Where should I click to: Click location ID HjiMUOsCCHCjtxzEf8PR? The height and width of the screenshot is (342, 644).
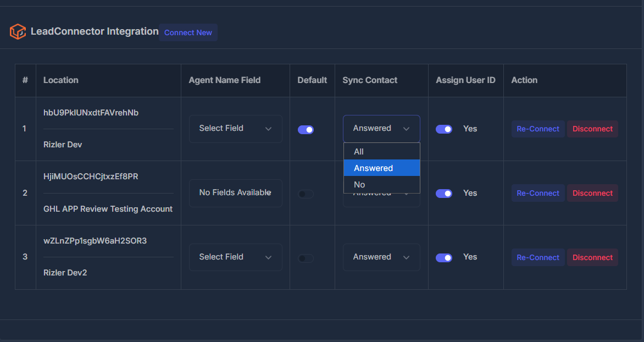(91, 176)
